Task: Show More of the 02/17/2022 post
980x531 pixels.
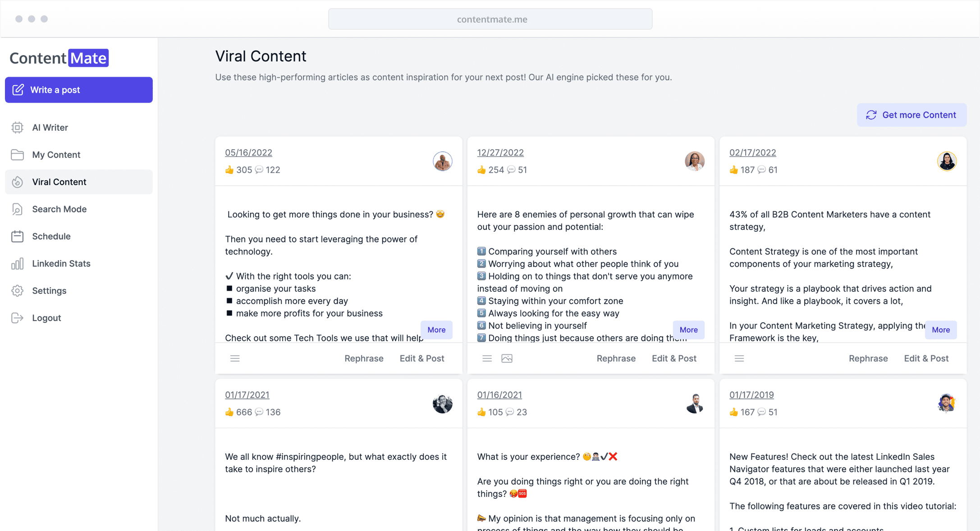Action: click(x=940, y=330)
